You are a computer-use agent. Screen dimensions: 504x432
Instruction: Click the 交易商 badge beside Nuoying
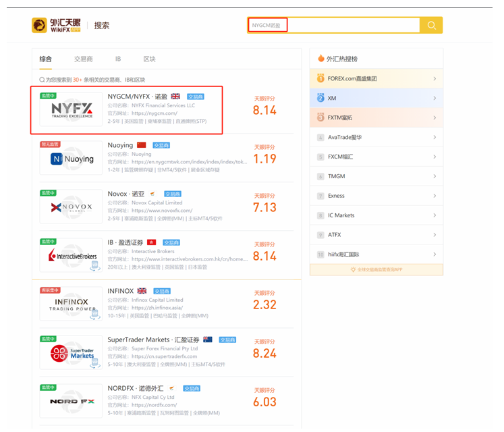161,145
